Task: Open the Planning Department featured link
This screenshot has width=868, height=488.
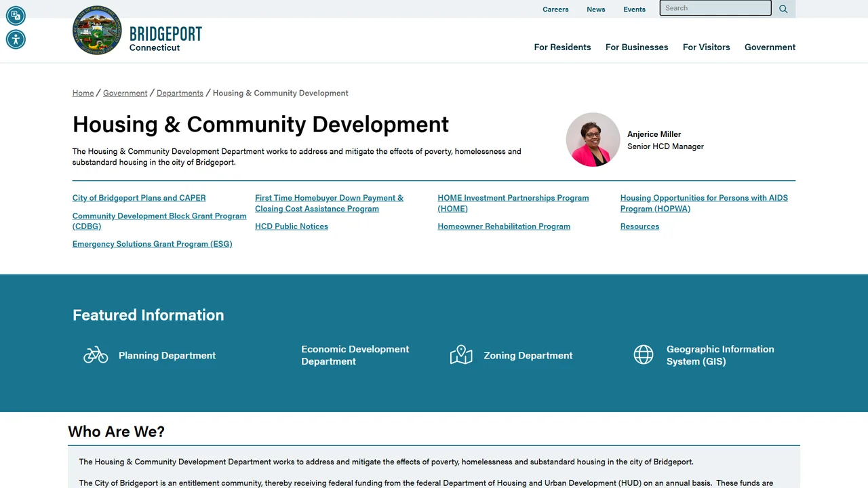Action: [x=167, y=355]
